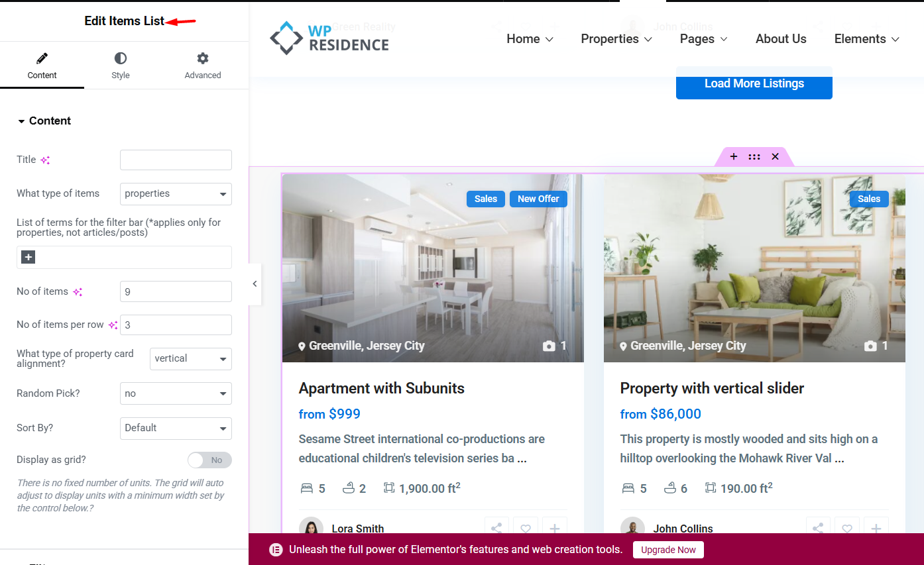The image size is (924, 565).
Task: Open the property card alignment dropdown
Action: [x=190, y=359]
